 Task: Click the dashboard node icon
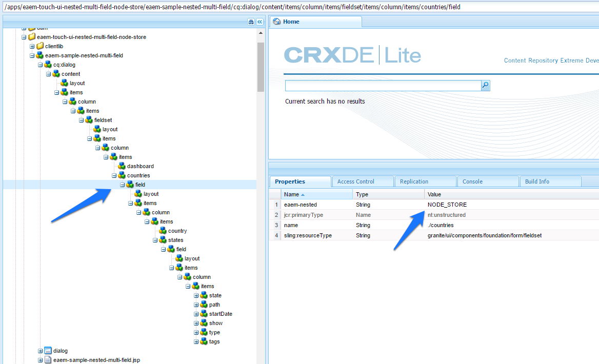click(122, 166)
